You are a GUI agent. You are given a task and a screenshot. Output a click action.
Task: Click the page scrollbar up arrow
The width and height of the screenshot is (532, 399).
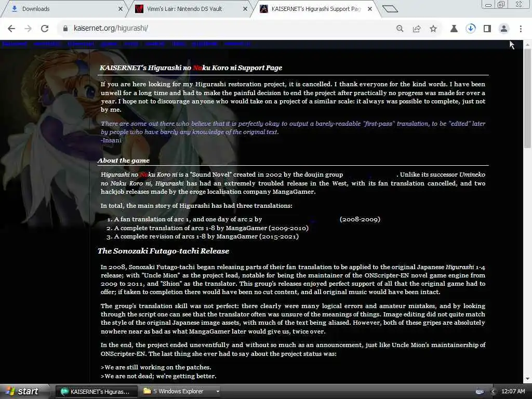pos(527,45)
